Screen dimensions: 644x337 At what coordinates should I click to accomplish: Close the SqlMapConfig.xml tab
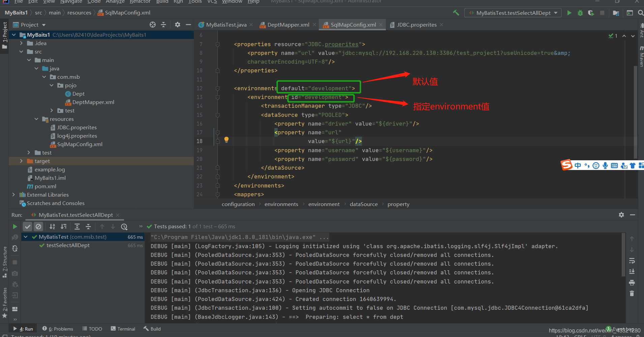point(381,25)
